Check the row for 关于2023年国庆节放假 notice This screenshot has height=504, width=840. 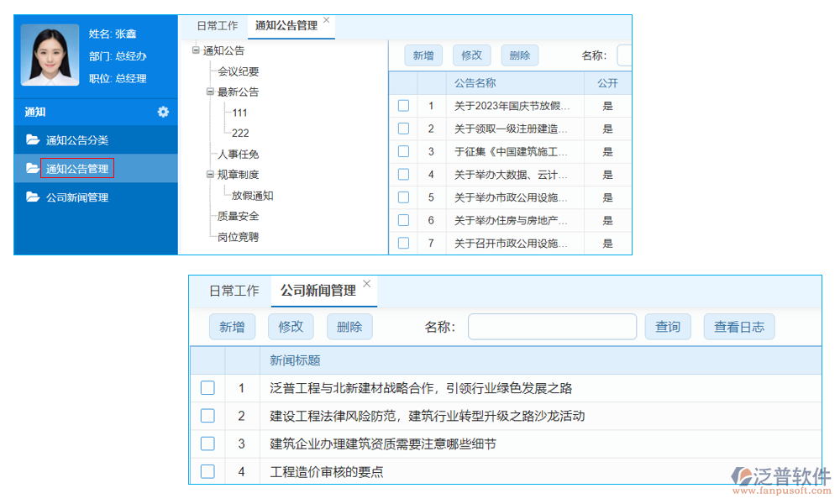click(x=403, y=107)
